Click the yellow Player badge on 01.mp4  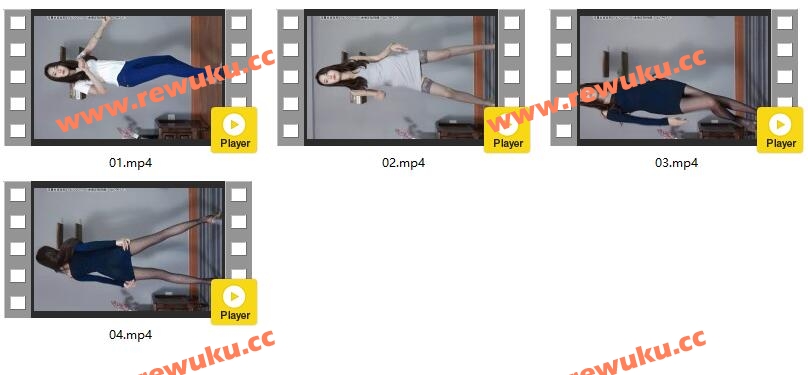234,130
